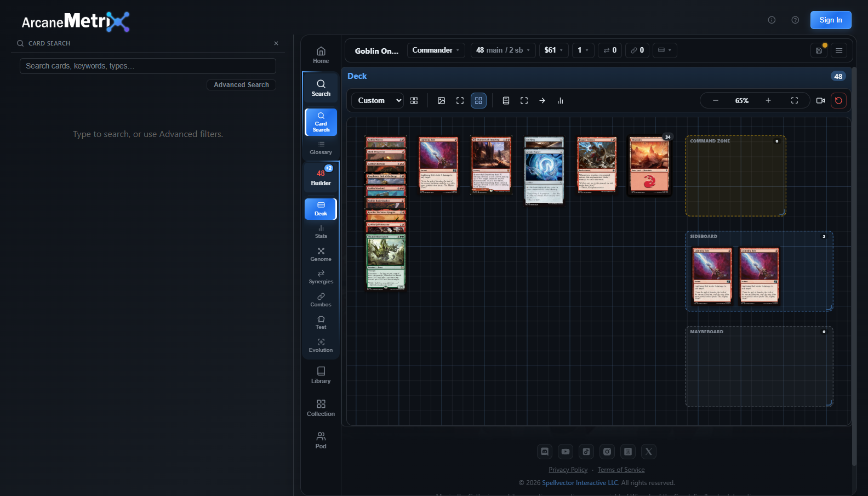Open Advanced Search
Image resolution: width=868 pixels, height=496 pixels.
click(x=241, y=85)
